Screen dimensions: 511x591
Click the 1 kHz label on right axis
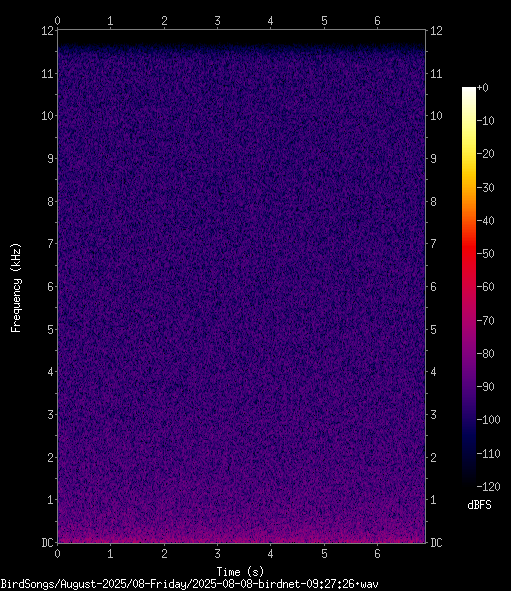(433, 500)
